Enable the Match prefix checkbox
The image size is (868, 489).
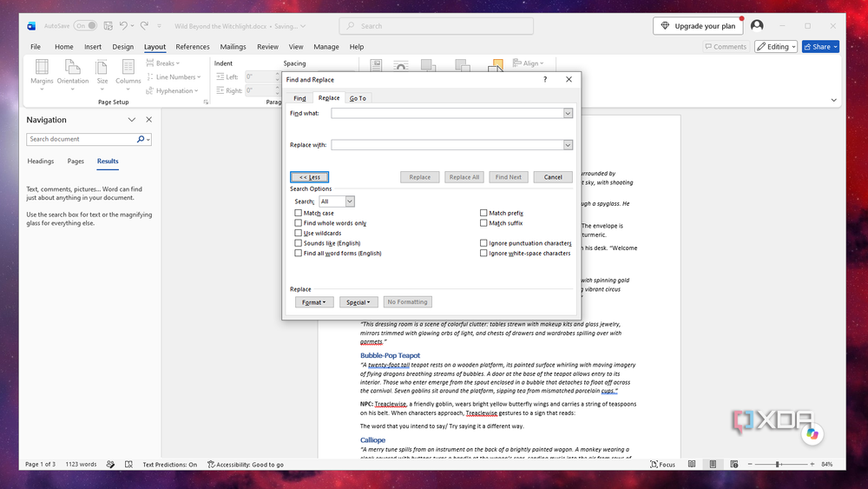483,213
